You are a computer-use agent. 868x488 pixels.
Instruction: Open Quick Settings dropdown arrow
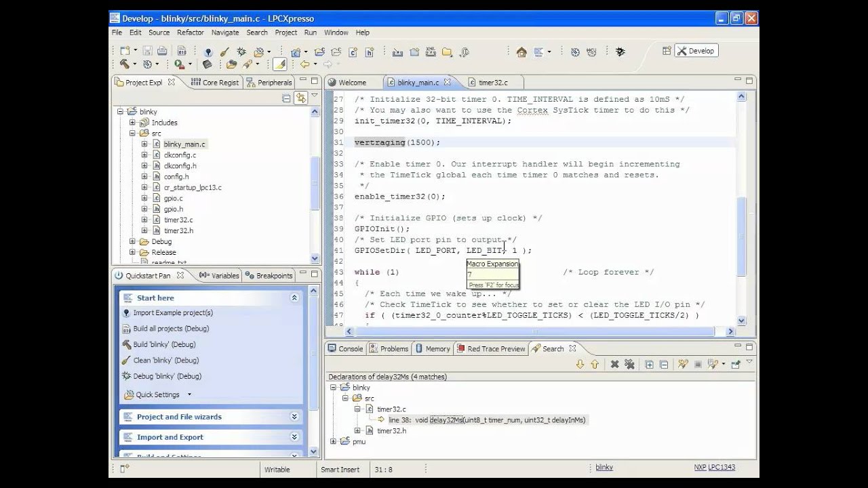(189, 394)
